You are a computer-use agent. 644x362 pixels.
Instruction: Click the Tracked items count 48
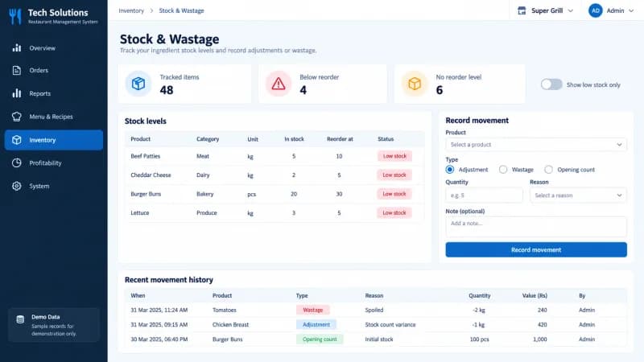pos(167,90)
